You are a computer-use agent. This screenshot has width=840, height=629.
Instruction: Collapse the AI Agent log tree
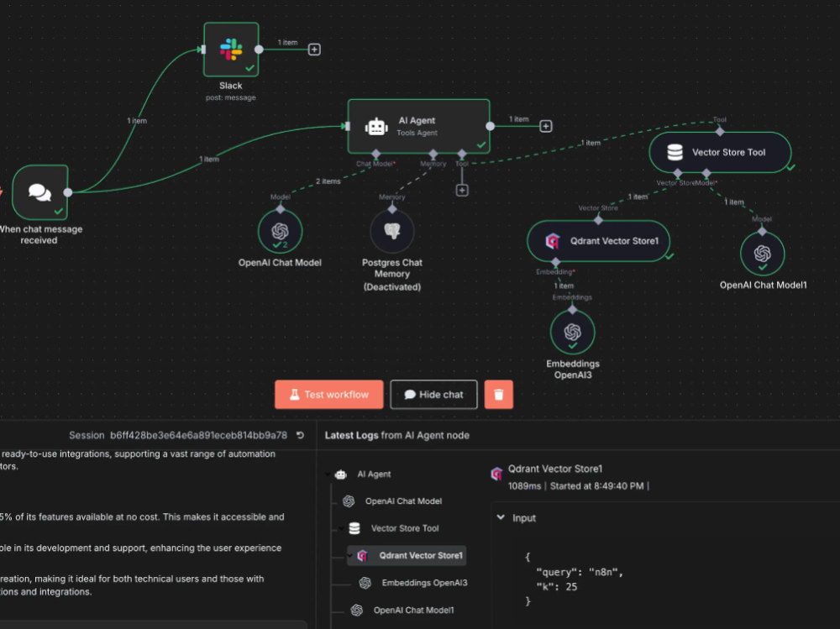(328, 474)
